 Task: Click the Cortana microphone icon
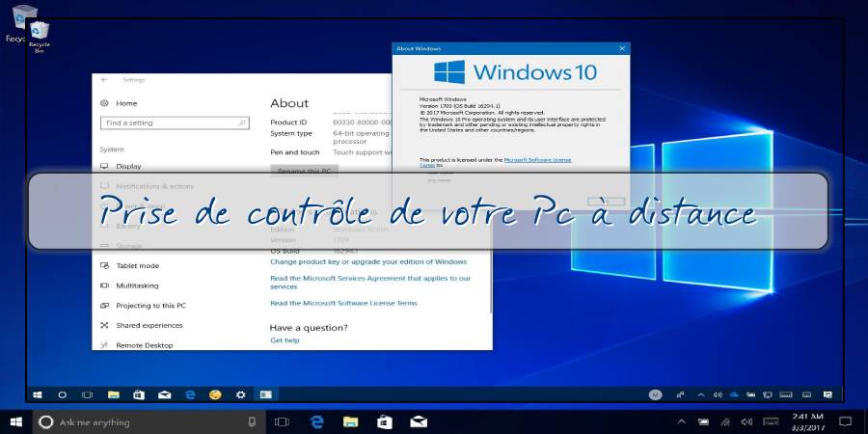[252, 421]
